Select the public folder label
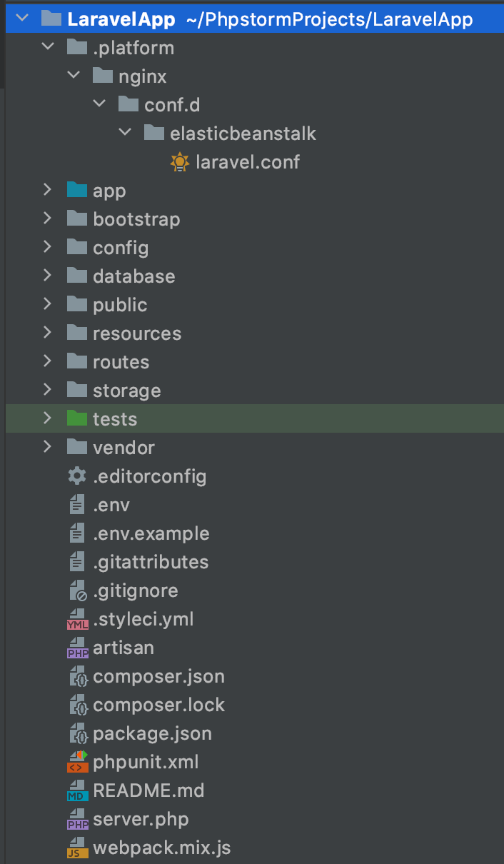504x864 pixels. (x=120, y=306)
